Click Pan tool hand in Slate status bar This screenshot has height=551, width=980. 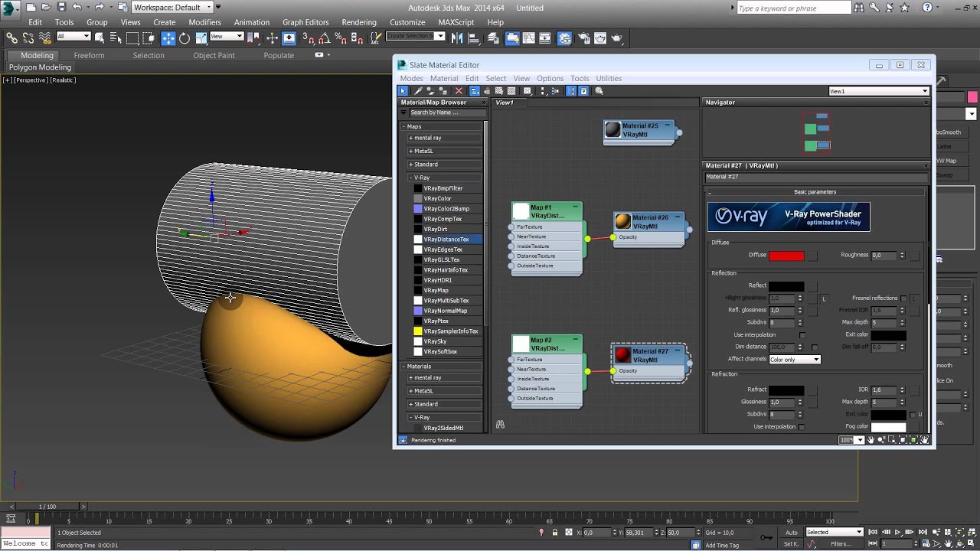pos(871,440)
